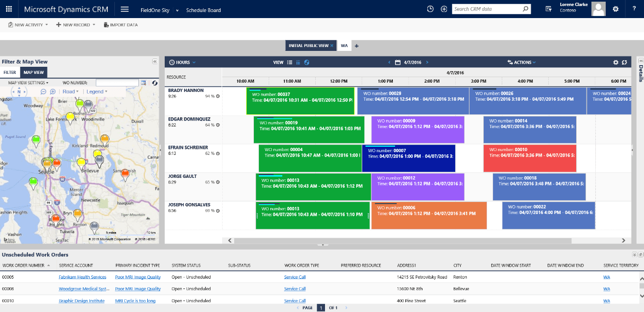Viewport: 644px width, 312px height.
Task: Open schedule board settings gear
Action: (616, 62)
